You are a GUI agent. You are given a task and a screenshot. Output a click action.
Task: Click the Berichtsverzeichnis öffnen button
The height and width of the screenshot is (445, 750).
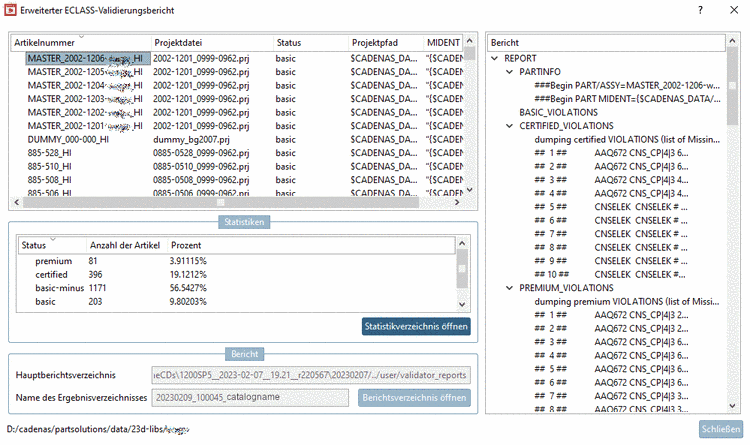point(413,397)
